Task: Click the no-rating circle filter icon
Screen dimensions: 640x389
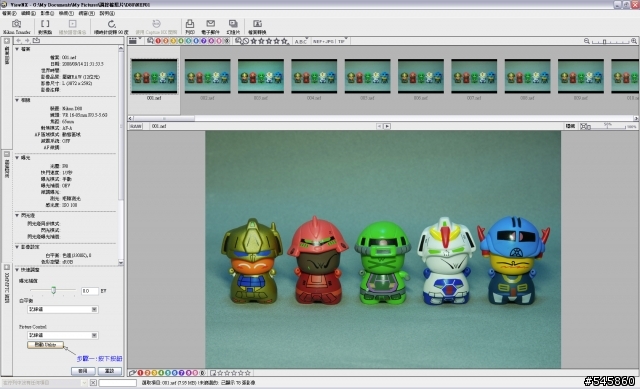Action: coord(246,41)
